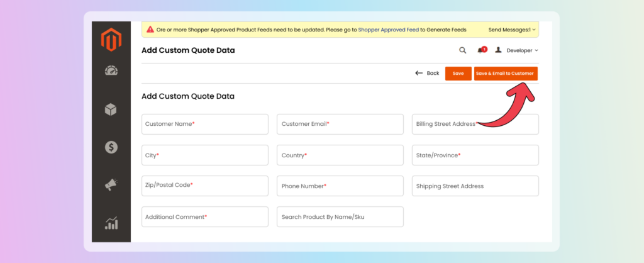Open Sales dollar icon in sidebar

(111, 147)
